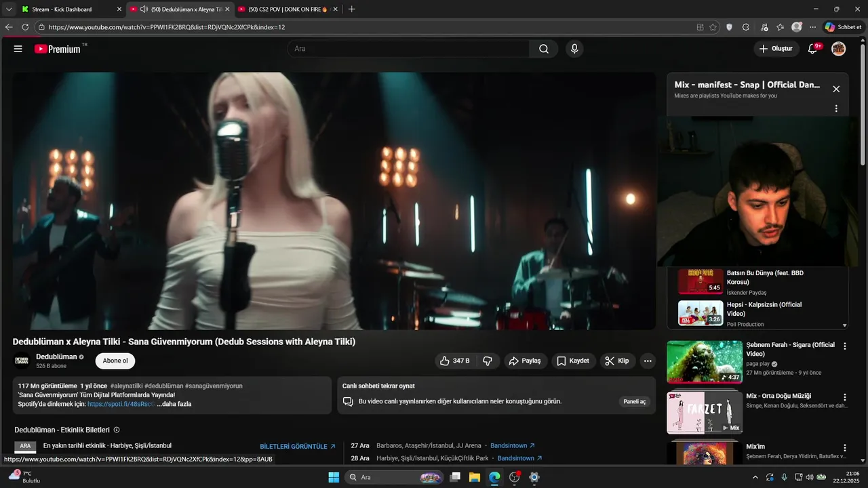Click inside the YouTube Ara search field

coord(408,49)
